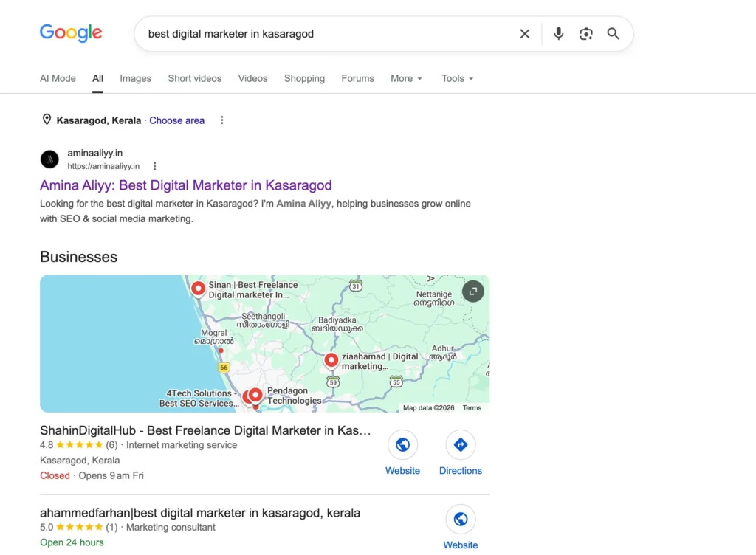The width and height of the screenshot is (756, 555).
Task: Click into the search input field
Action: tap(328, 34)
